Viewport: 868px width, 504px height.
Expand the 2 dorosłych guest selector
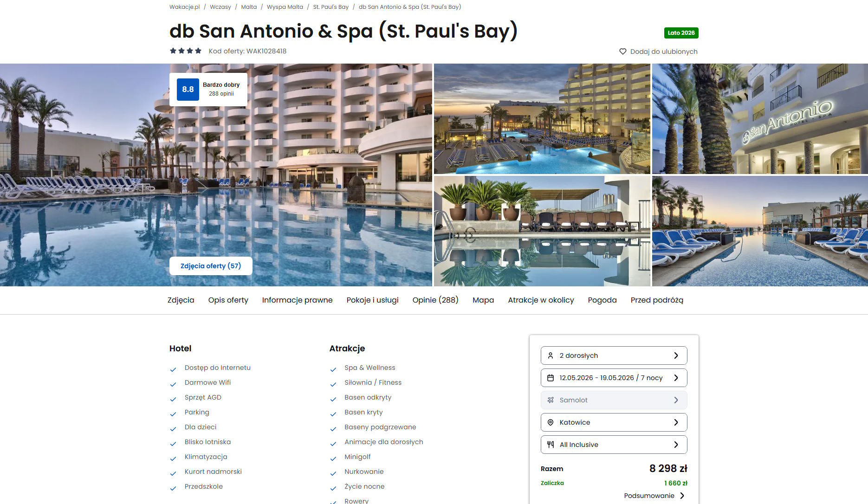click(x=614, y=355)
